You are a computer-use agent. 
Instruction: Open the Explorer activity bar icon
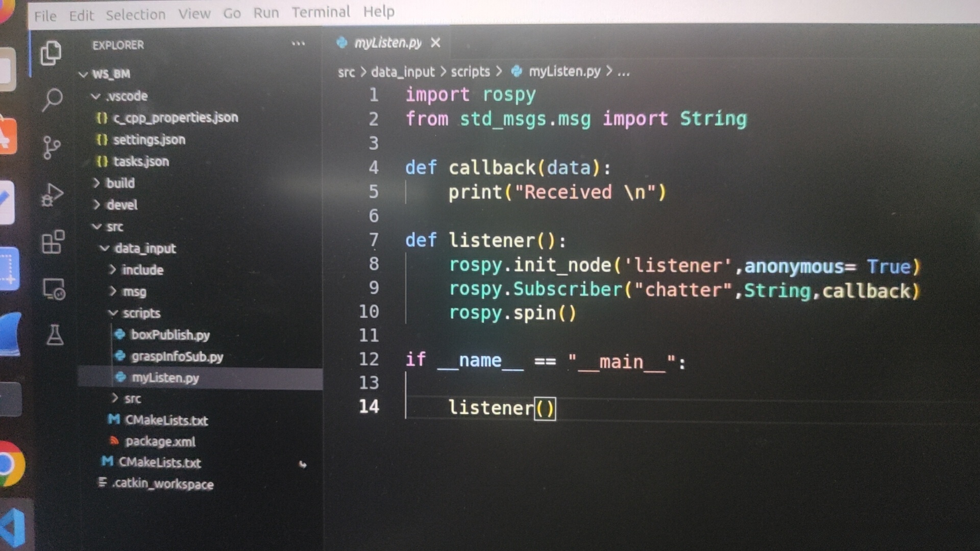(x=51, y=53)
